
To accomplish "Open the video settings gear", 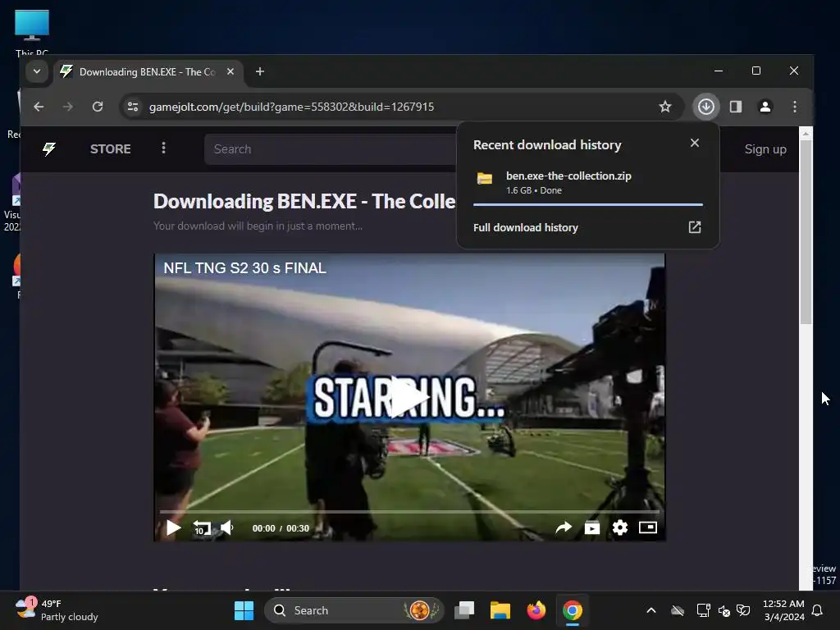I will pyautogui.click(x=620, y=527).
